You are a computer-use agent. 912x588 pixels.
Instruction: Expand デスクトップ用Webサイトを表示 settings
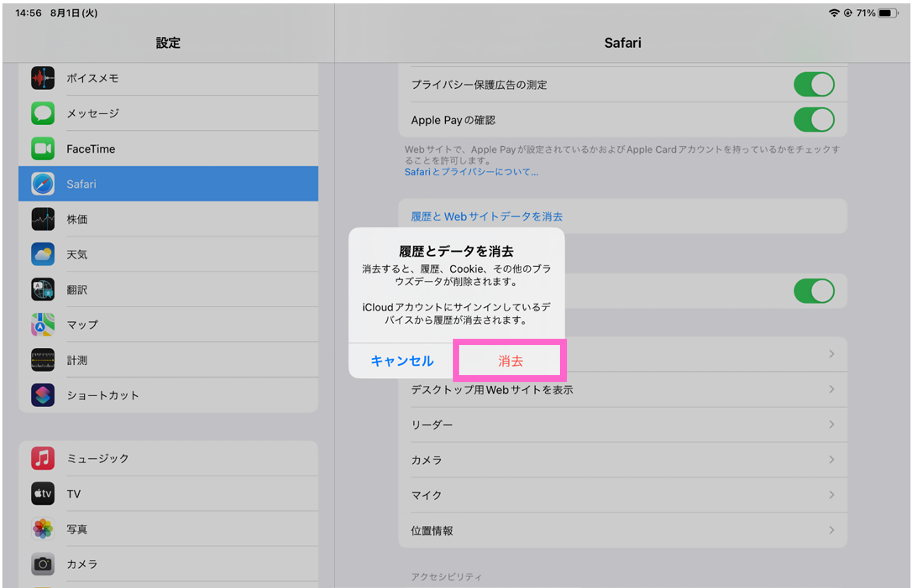click(x=831, y=390)
